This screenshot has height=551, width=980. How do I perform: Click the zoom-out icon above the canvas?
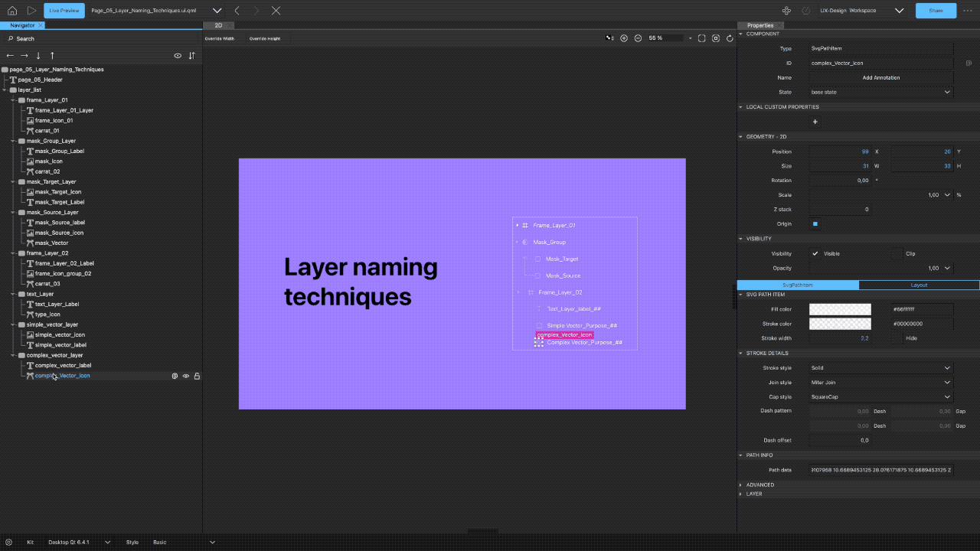coord(639,38)
